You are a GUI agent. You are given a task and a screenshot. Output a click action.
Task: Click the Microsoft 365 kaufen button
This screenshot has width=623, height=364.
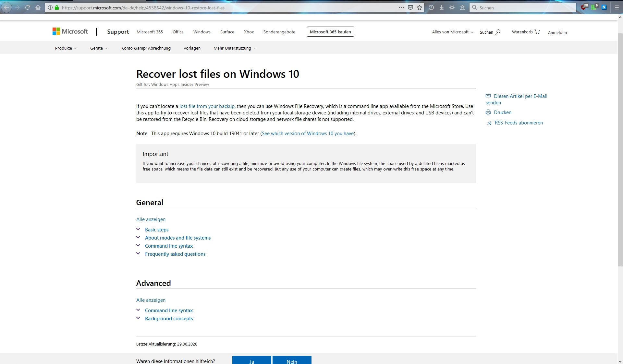pos(330,32)
